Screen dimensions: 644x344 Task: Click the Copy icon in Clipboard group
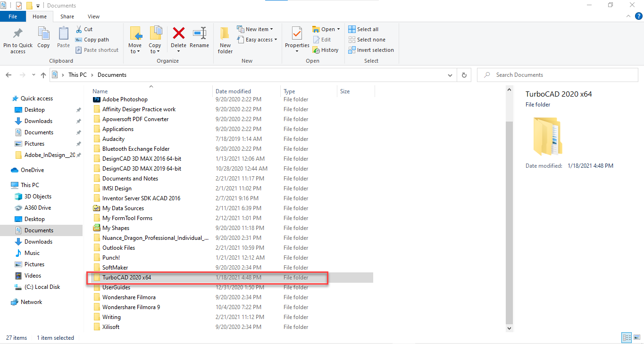(x=43, y=33)
